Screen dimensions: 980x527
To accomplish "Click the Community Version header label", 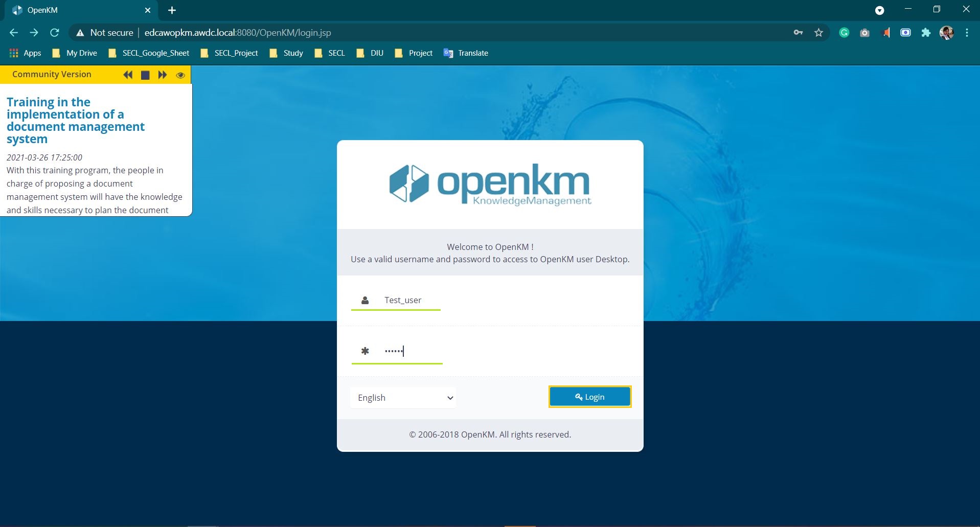I will 52,74.
